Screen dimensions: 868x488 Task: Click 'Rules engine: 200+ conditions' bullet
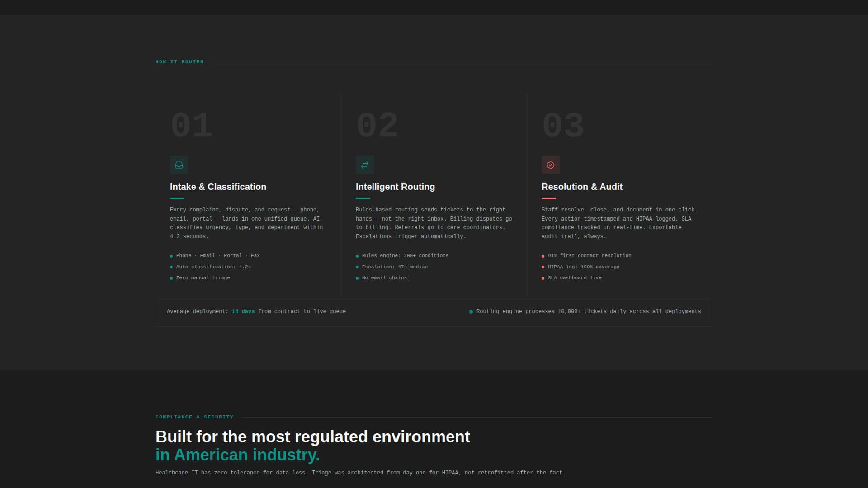[x=402, y=256]
